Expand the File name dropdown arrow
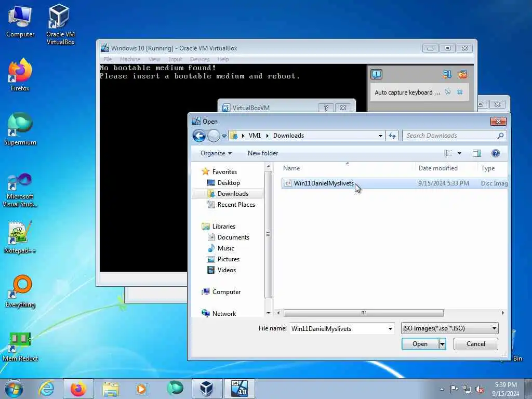The width and height of the screenshot is (532, 399). pyautogui.click(x=390, y=328)
